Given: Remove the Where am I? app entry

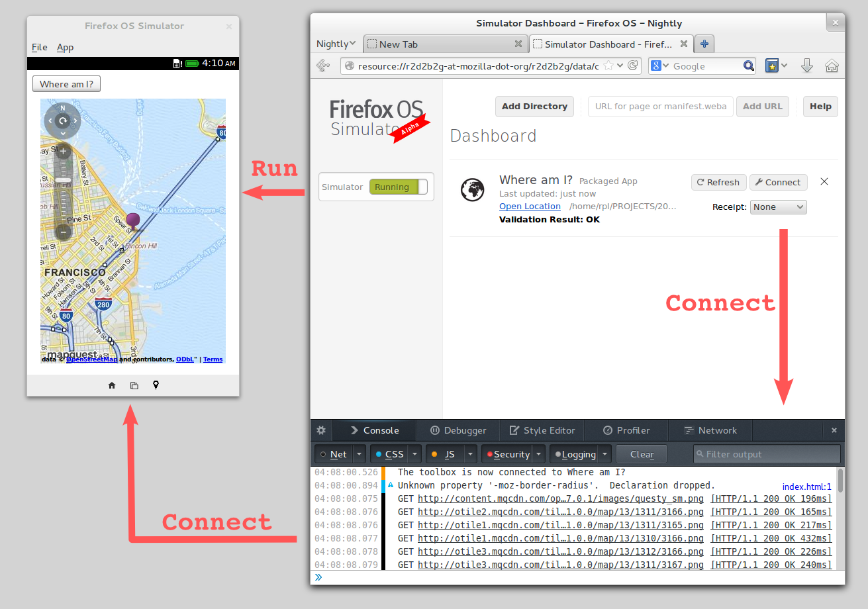Looking at the screenshot, I should [824, 181].
